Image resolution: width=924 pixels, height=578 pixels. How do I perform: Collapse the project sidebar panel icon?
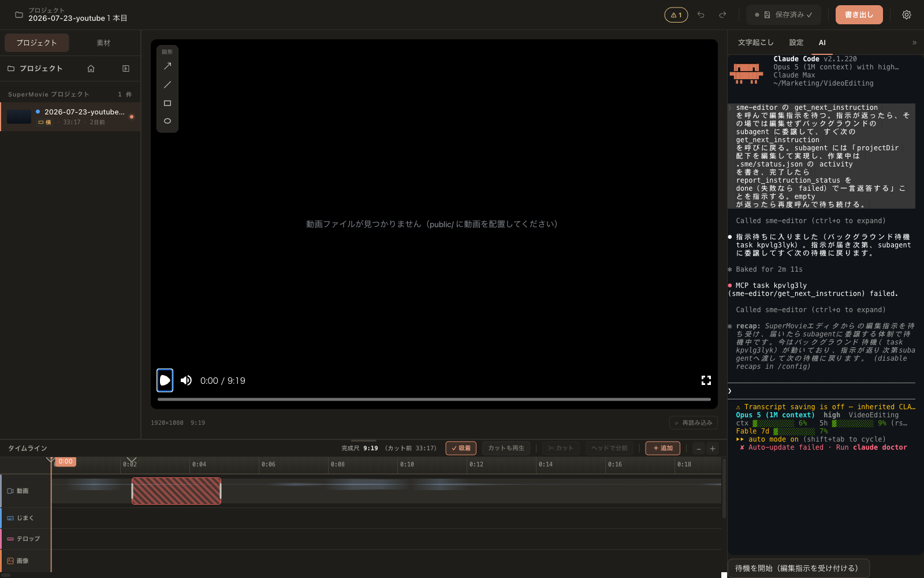pyautogui.click(x=126, y=68)
